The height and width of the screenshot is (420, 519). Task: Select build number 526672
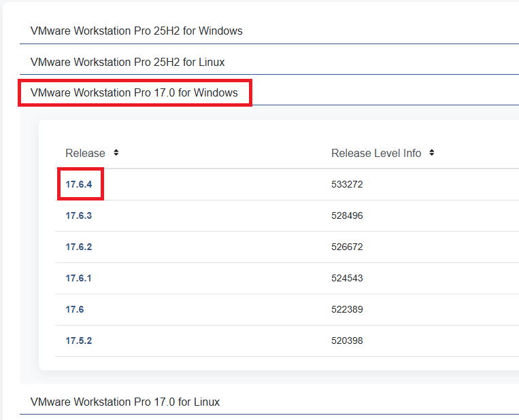(347, 247)
